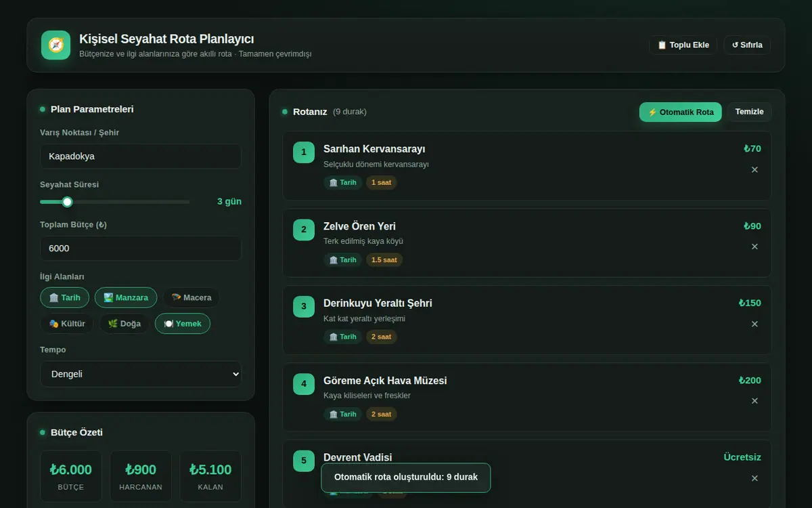The height and width of the screenshot is (508, 812).
Task: Click step number 4 badge
Action: pos(304,384)
